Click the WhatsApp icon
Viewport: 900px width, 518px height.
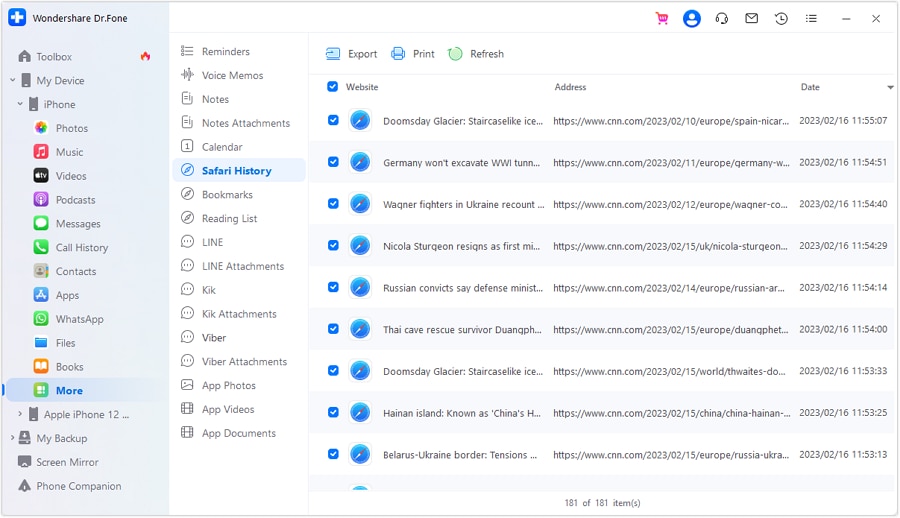pyautogui.click(x=41, y=319)
